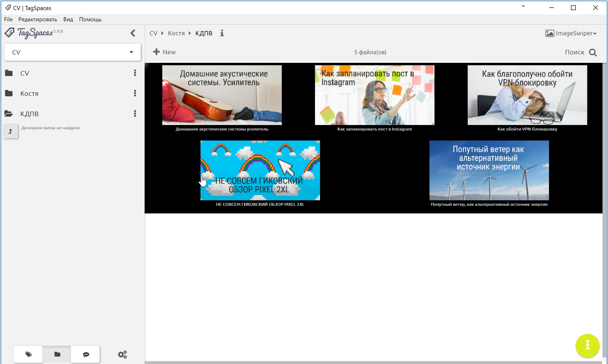The height and width of the screenshot is (364, 608).
Task: Open search with the Поиск button
Action: [x=581, y=52]
